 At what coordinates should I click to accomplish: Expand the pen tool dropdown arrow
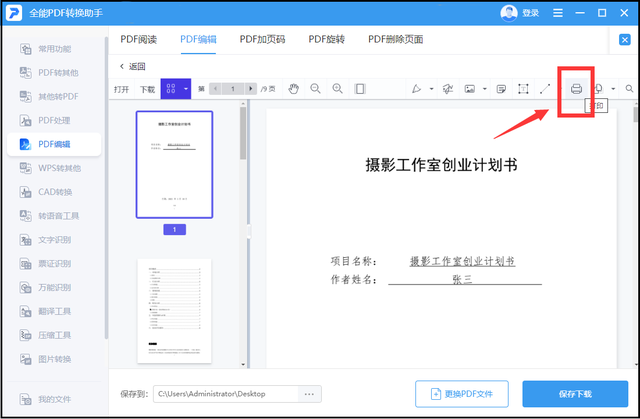[x=431, y=89]
